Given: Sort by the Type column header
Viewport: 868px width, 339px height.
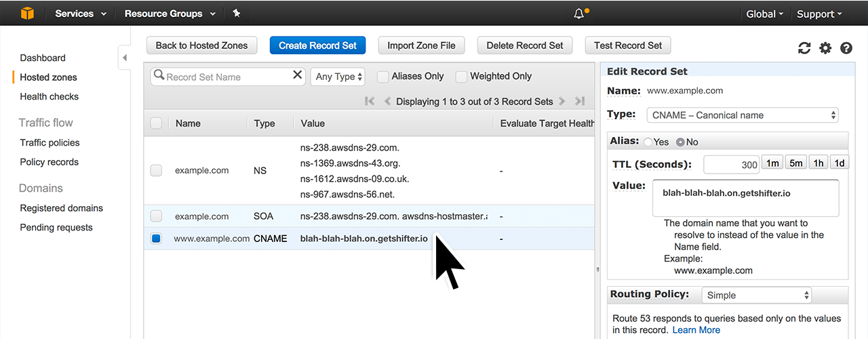Looking at the screenshot, I should click(264, 123).
